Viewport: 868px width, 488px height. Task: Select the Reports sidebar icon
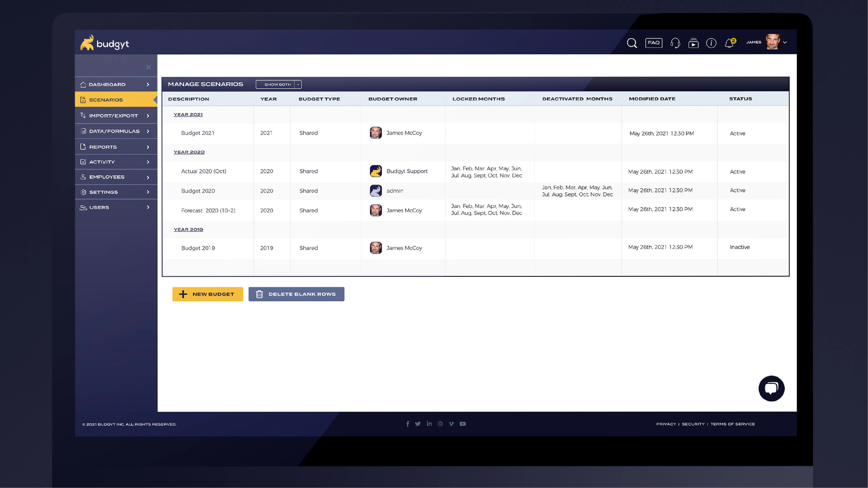(x=83, y=146)
